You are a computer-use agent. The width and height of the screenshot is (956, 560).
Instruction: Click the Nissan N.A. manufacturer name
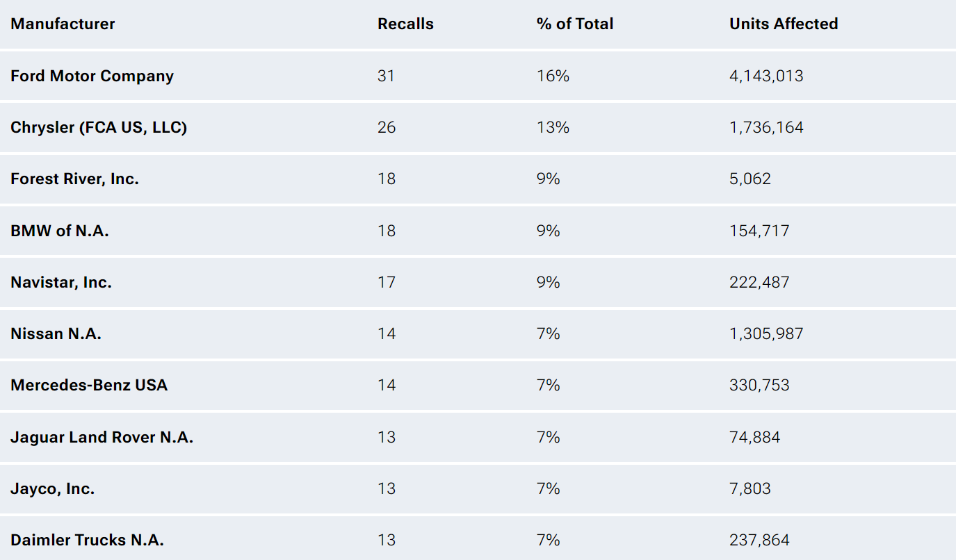[56, 334]
